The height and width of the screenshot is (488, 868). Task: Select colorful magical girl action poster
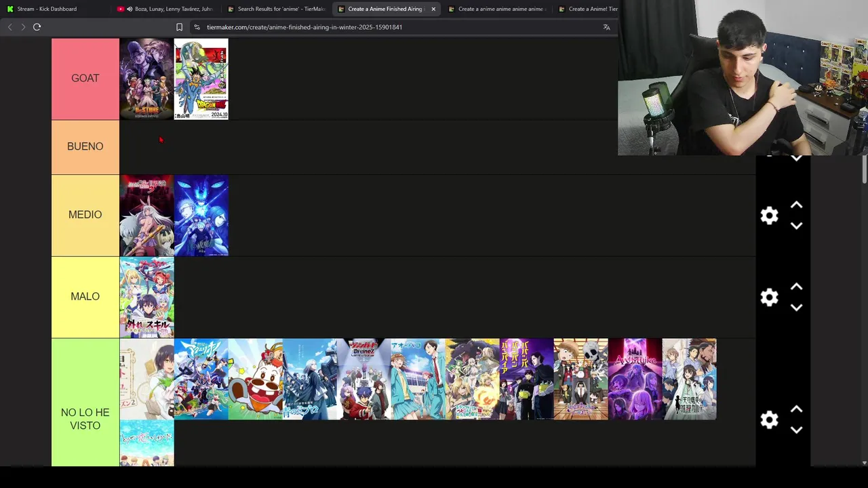[201, 379]
